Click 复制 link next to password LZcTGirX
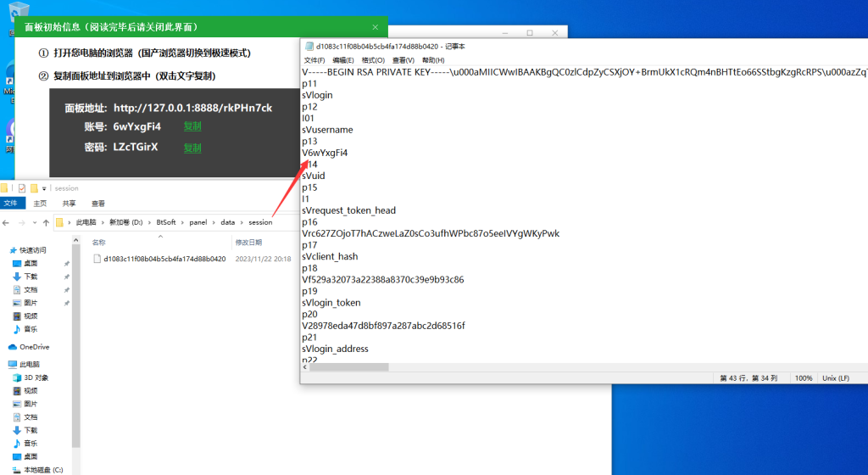Viewport: 868px width, 475px height. pyautogui.click(x=192, y=148)
